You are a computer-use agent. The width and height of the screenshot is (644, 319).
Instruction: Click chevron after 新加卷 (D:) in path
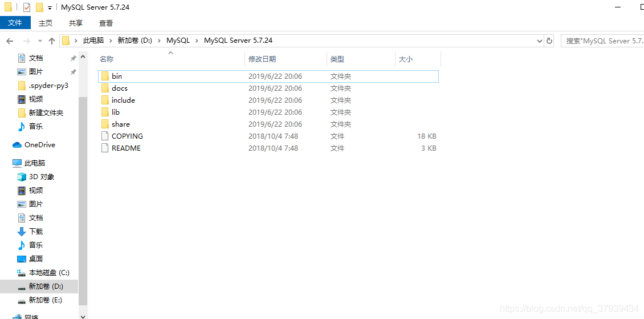(160, 41)
